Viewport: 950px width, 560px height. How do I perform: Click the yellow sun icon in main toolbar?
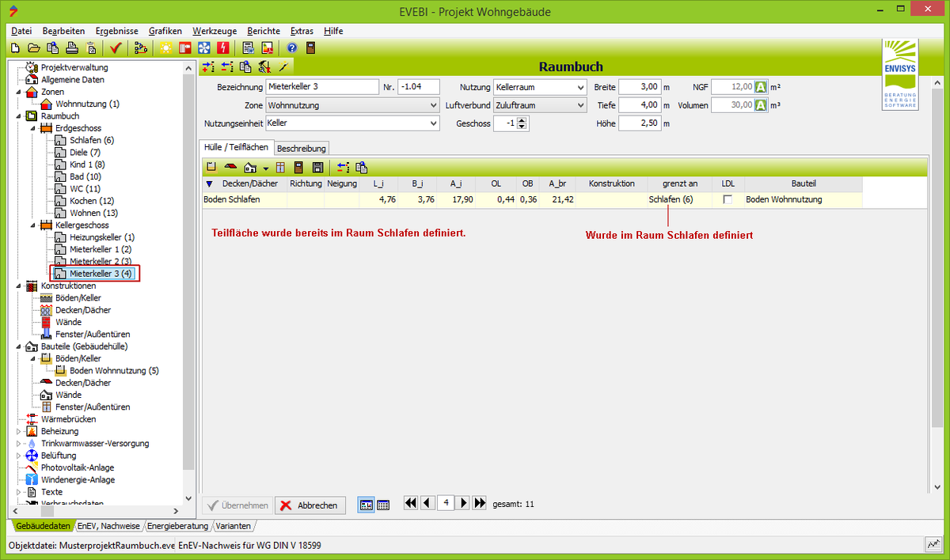[165, 48]
